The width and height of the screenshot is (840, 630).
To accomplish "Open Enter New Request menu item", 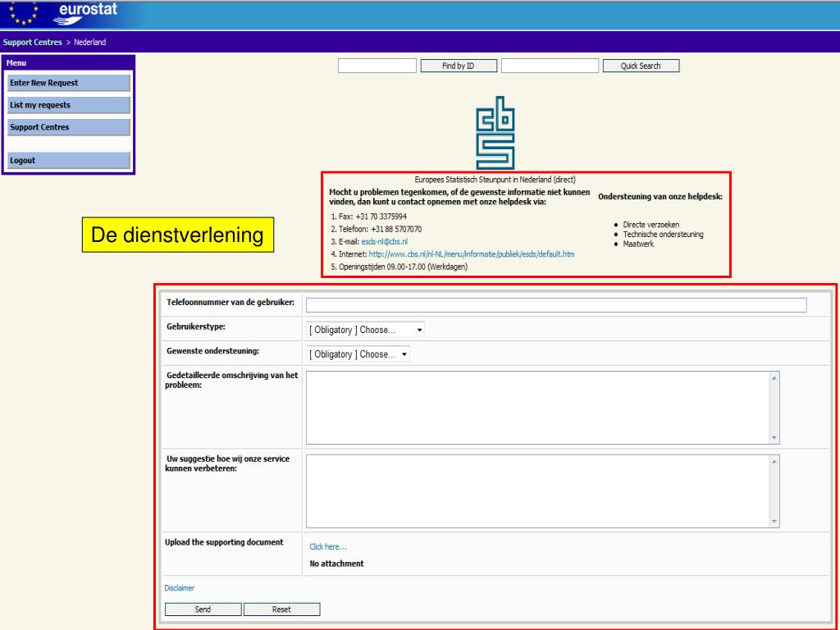I will click(x=69, y=83).
